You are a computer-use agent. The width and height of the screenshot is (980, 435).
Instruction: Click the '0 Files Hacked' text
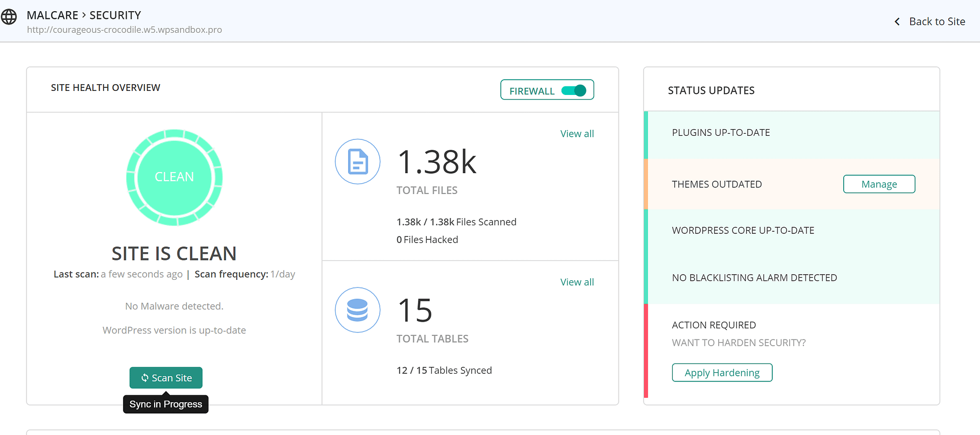tap(427, 240)
